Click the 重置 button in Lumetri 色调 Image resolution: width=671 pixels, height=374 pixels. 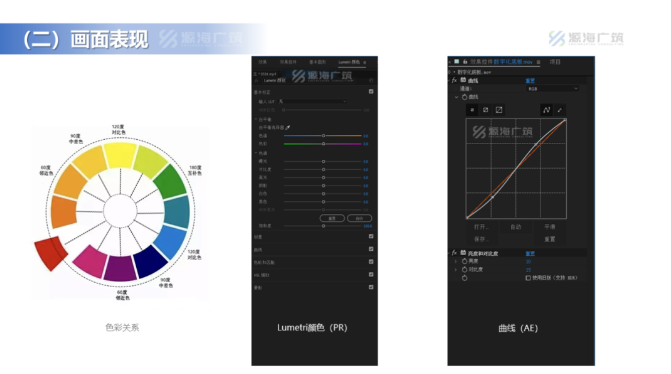(332, 218)
